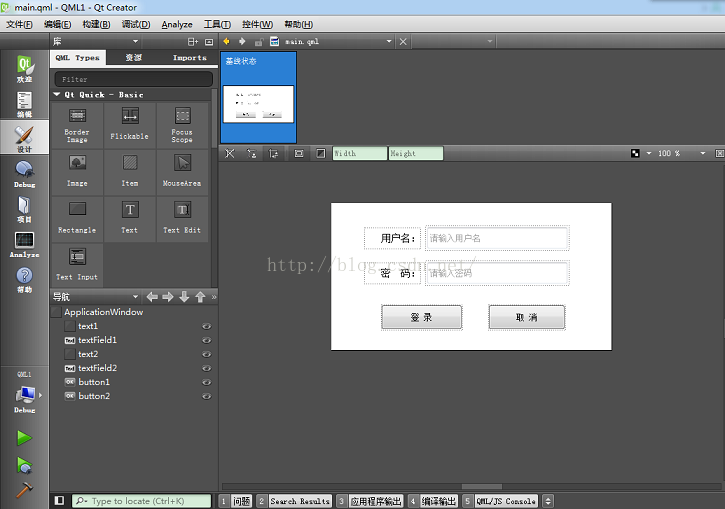The height and width of the screenshot is (509, 725).
Task: Select Flickable item in library
Action: point(129,126)
